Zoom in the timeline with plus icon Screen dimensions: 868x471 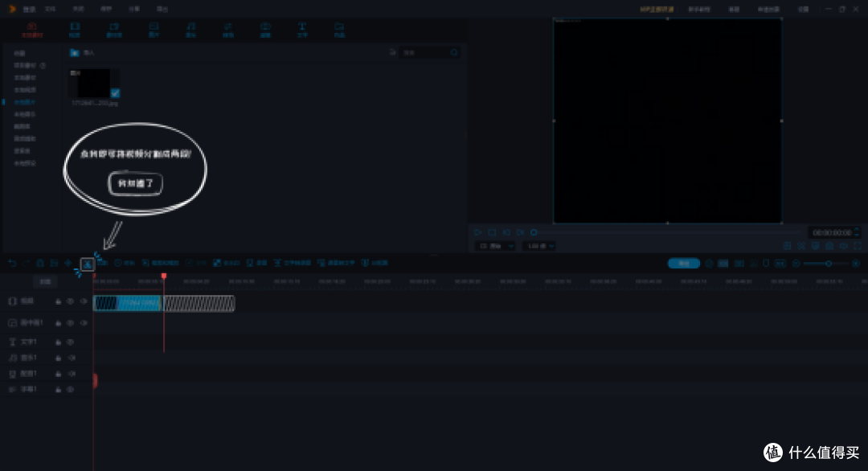tap(856, 264)
